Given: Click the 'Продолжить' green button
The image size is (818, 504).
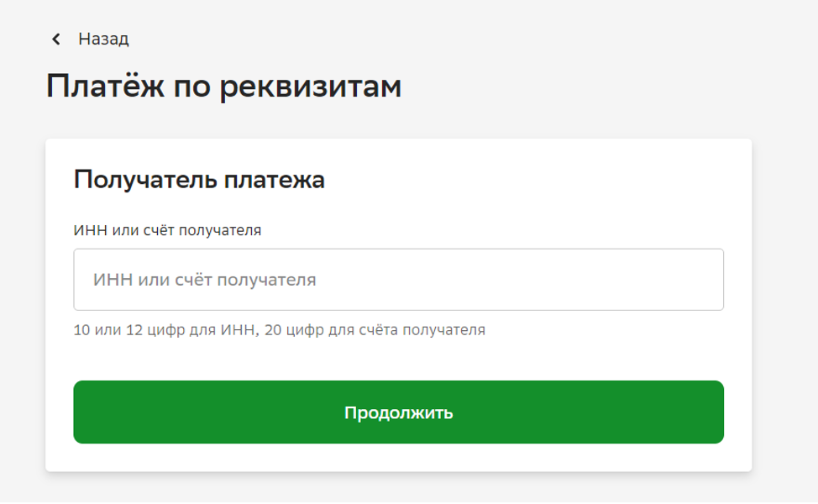Looking at the screenshot, I should pos(398,412).
